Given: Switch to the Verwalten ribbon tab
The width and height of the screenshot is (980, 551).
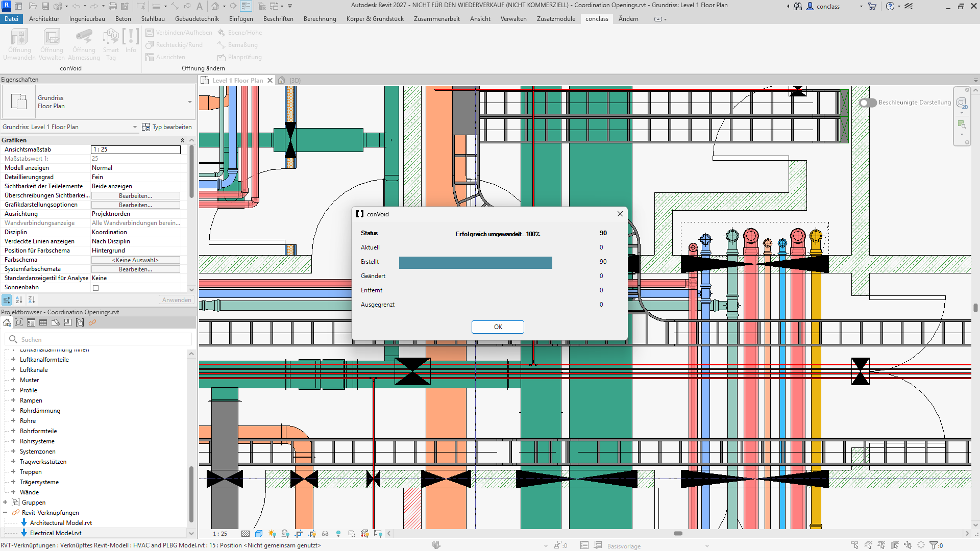Looking at the screenshot, I should point(513,19).
